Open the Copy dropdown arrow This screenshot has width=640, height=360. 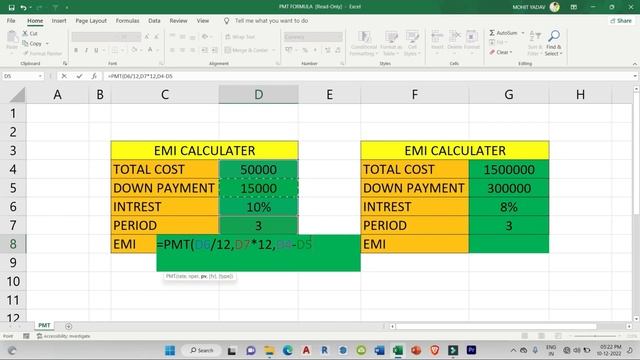click(47, 43)
